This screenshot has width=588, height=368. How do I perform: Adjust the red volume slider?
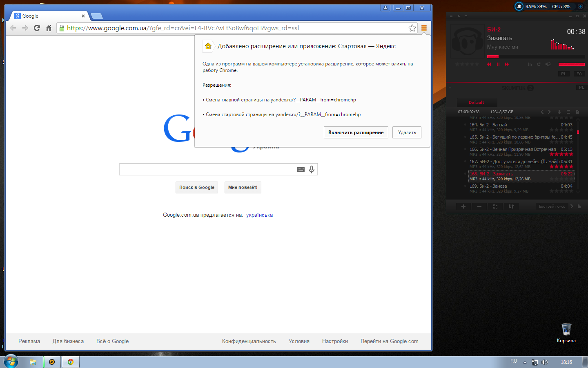click(571, 64)
